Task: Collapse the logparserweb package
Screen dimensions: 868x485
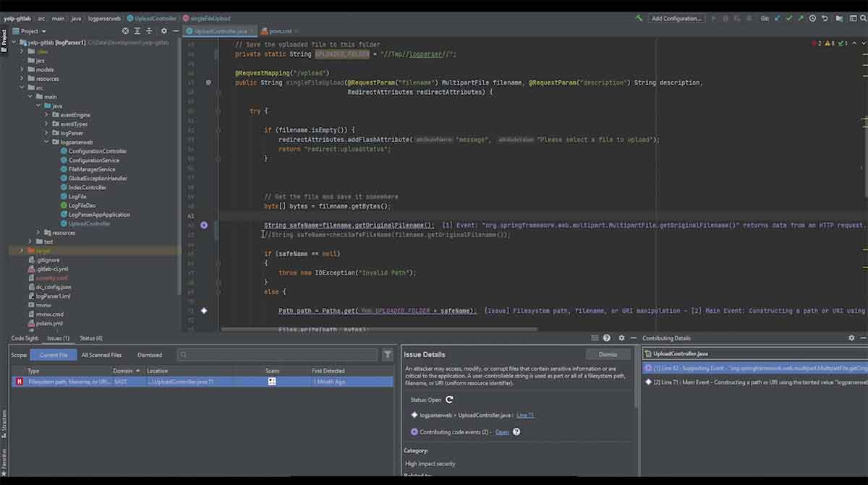Action: (46, 142)
